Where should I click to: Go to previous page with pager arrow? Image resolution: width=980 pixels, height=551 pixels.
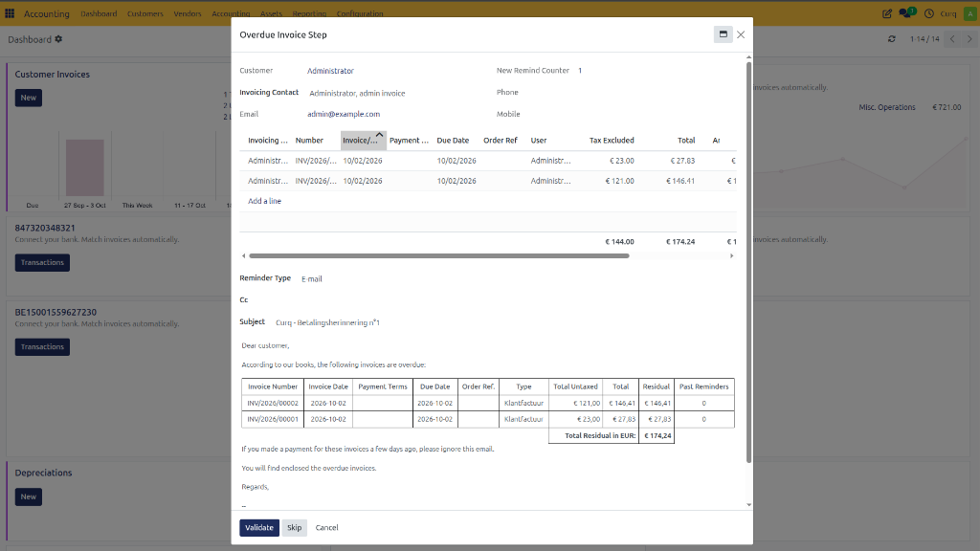(952, 38)
